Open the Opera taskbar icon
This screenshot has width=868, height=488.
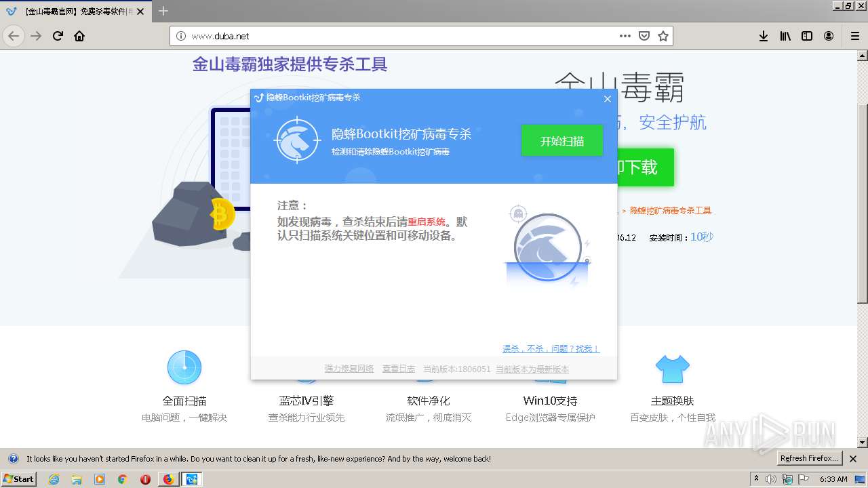145,479
